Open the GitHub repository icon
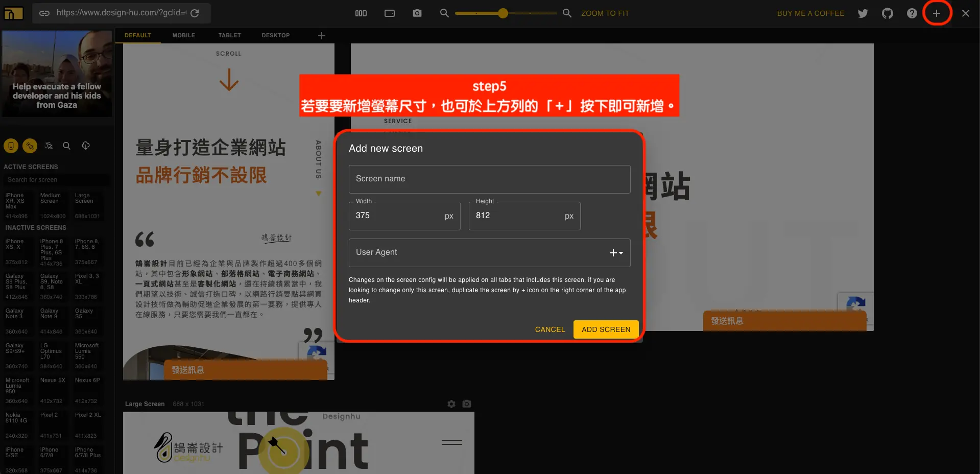This screenshot has height=474, width=980. coord(888,13)
